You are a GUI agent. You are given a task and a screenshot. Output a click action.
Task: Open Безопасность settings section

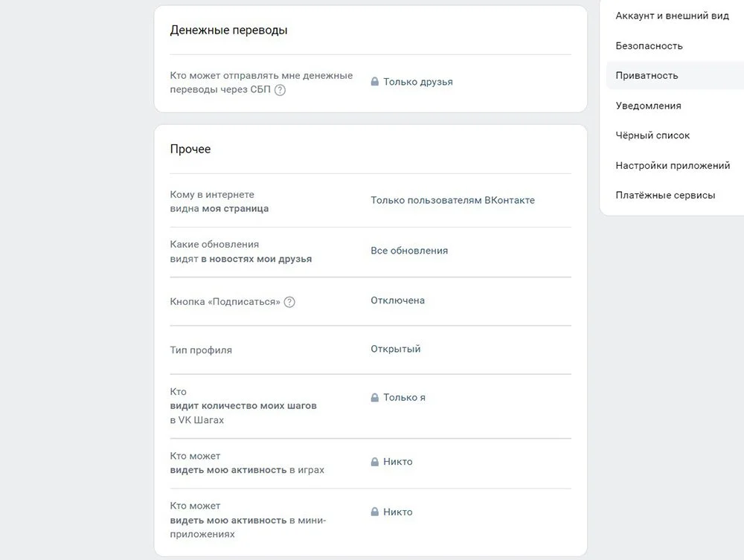[x=649, y=46]
